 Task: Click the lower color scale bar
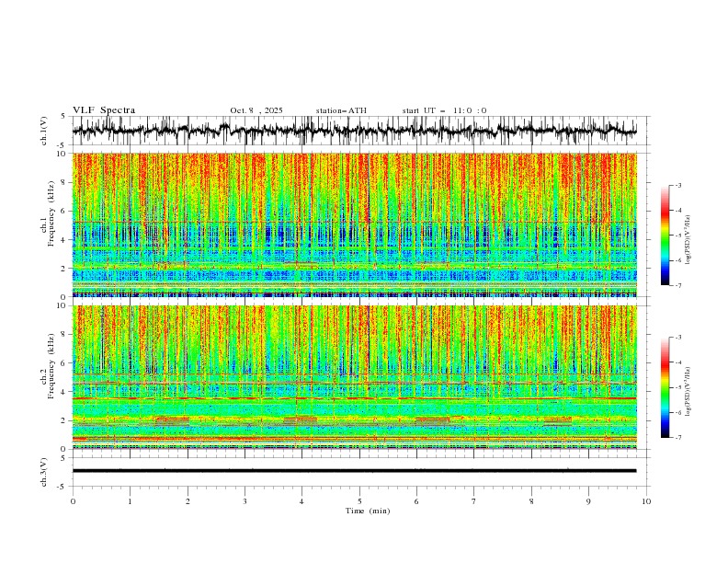click(x=665, y=387)
